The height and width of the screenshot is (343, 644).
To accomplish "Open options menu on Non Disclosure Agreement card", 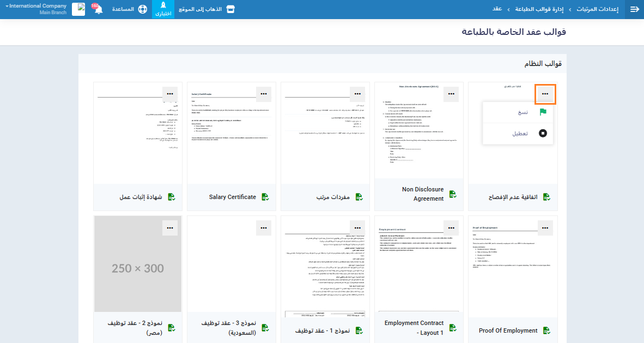I will tap(451, 94).
